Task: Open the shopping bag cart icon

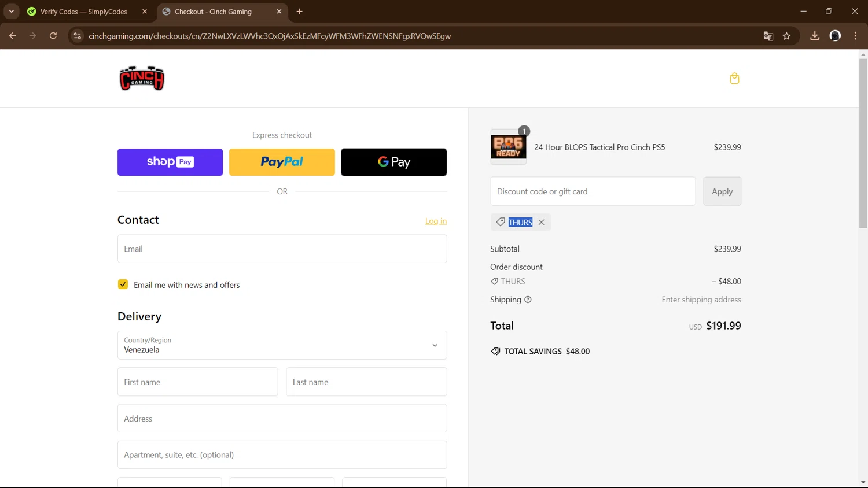Action: tap(734, 78)
